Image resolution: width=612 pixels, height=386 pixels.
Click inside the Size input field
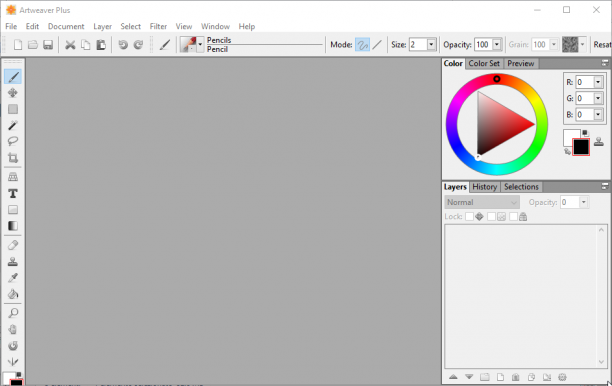pyautogui.click(x=418, y=45)
